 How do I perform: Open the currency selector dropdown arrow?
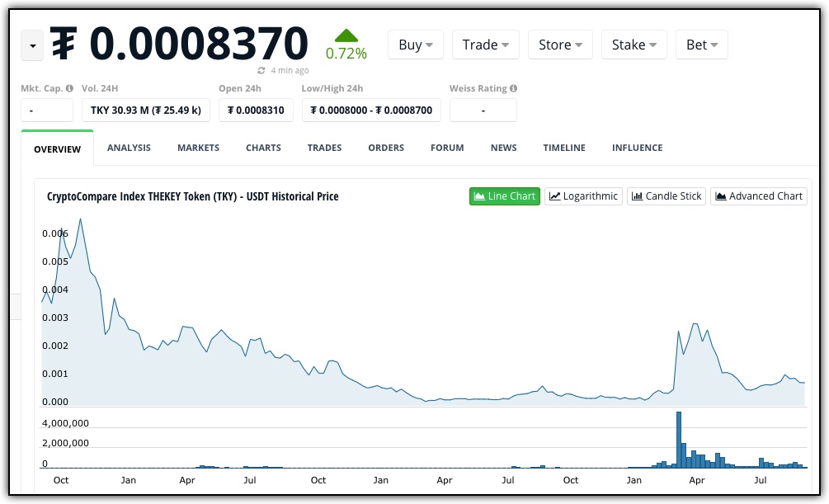(x=32, y=45)
